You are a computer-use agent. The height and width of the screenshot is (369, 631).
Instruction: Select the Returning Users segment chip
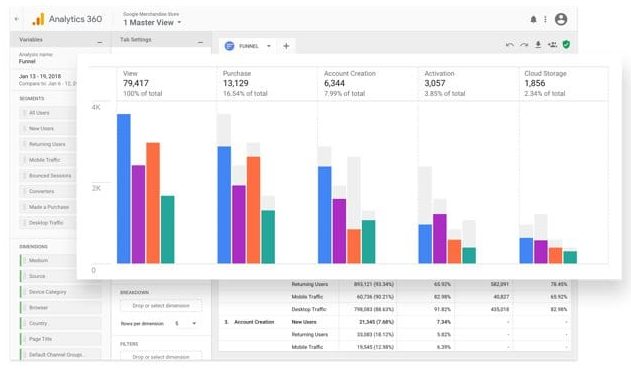[x=47, y=144]
